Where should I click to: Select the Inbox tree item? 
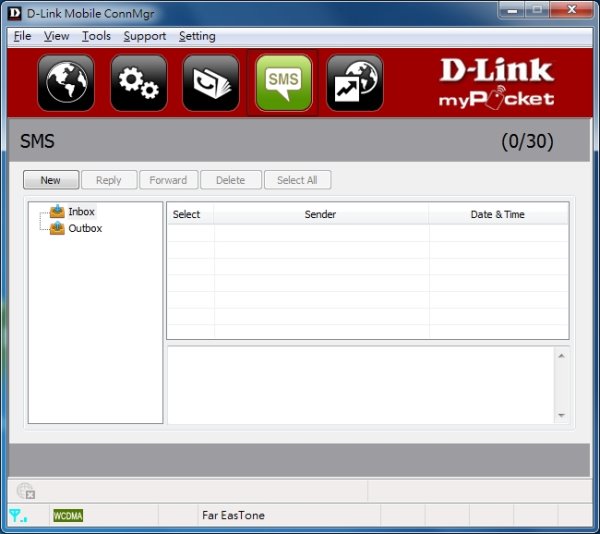click(81, 212)
